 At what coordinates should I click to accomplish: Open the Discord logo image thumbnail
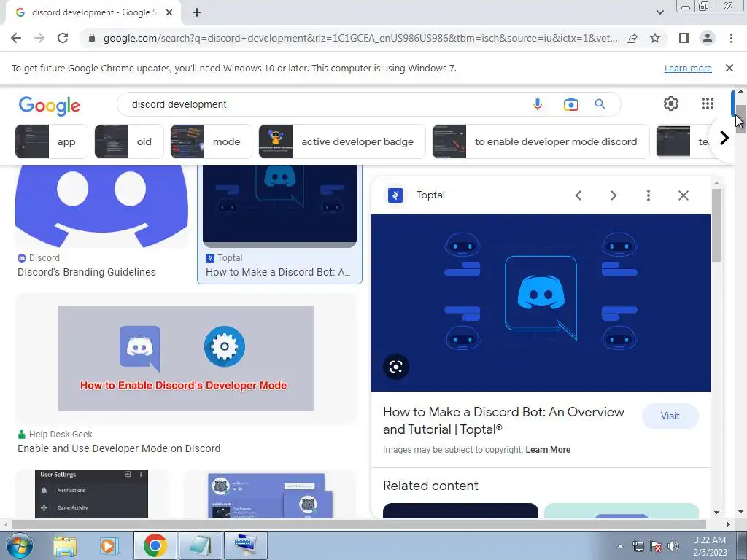coord(101,206)
